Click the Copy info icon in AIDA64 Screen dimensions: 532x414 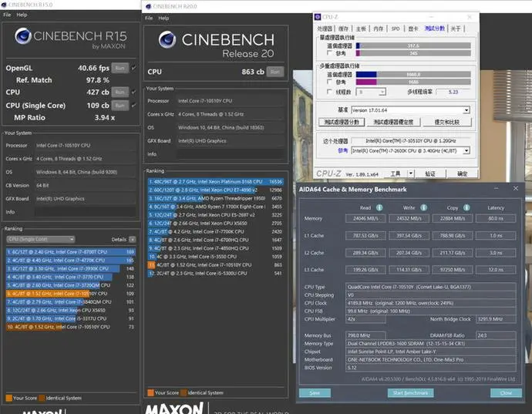(466, 207)
